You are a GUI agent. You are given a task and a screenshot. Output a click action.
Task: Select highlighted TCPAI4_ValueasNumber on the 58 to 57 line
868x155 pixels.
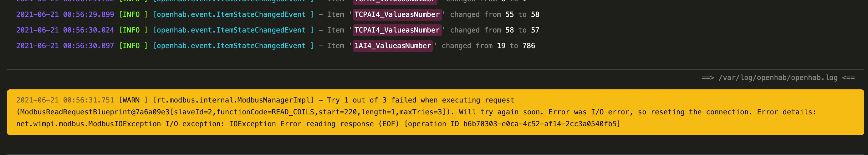pyautogui.click(x=397, y=30)
